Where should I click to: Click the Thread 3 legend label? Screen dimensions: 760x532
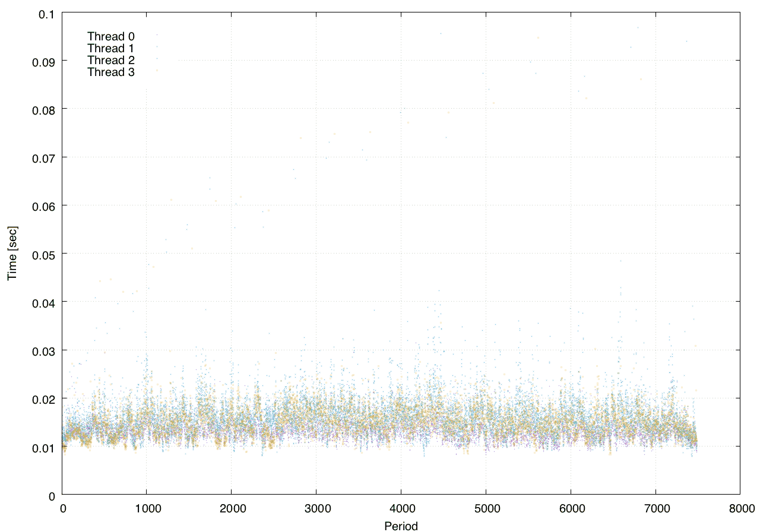(x=111, y=72)
